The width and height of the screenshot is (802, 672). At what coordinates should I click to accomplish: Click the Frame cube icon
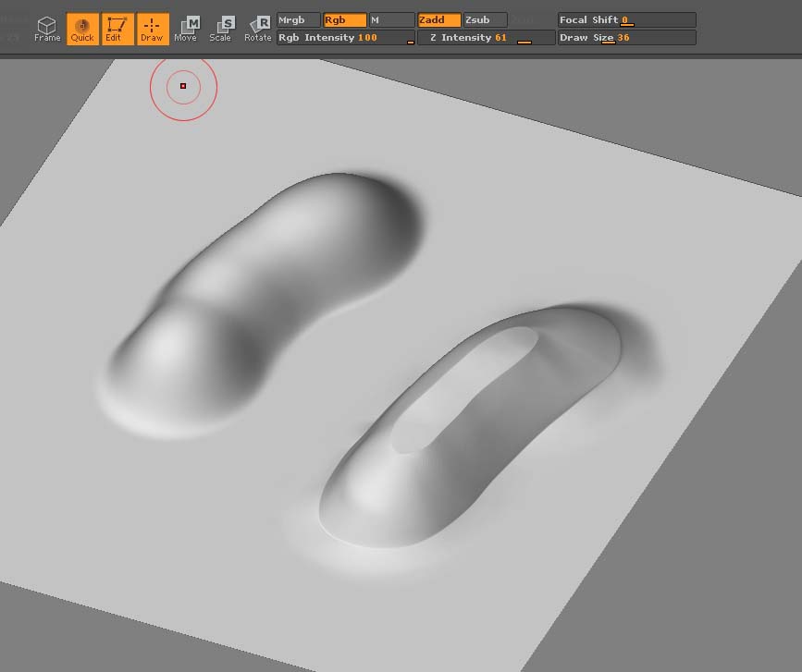(x=47, y=30)
